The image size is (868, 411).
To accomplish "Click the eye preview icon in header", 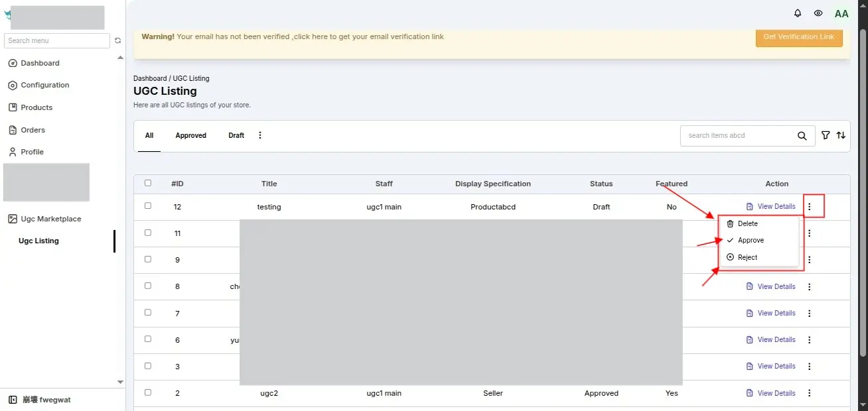I will click(818, 13).
